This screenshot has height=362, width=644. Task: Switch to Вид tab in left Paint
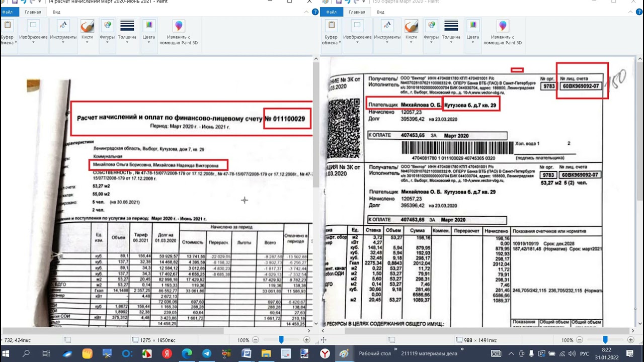point(57,12)
